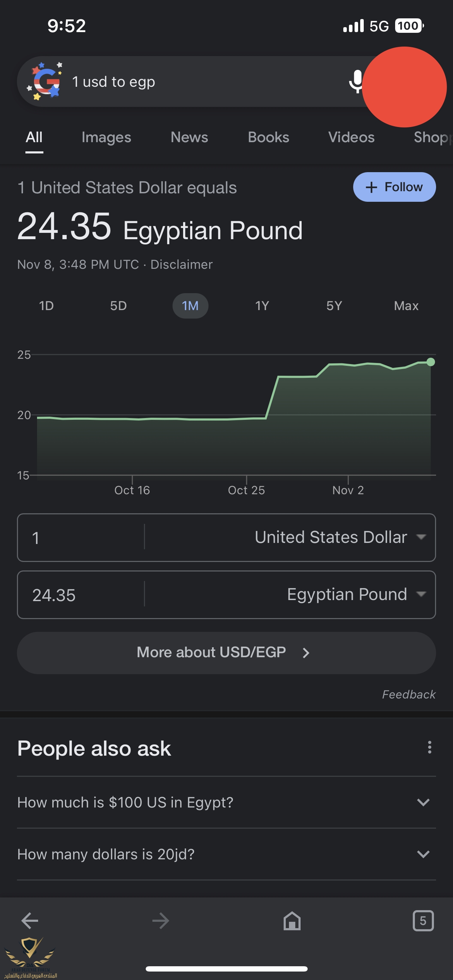Switch chart range to 5D
The image size is (453, 980).
118,306
